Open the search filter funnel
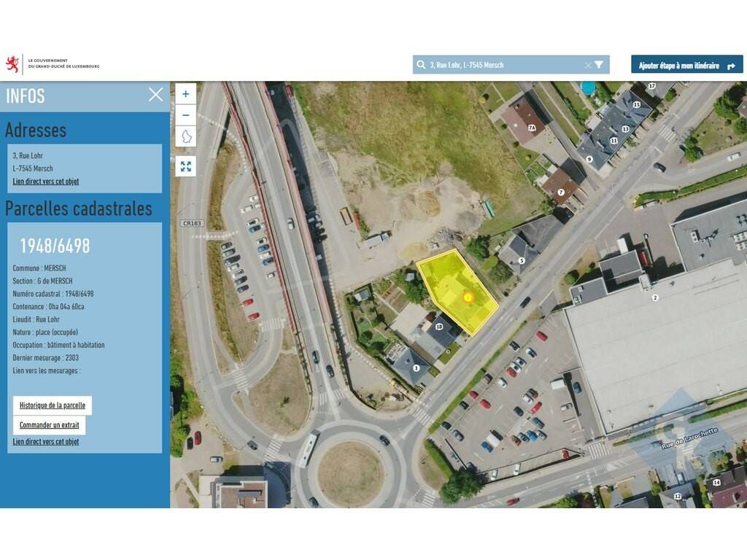Viewport: 747px width, 560px height. click(x=599, y=65)
